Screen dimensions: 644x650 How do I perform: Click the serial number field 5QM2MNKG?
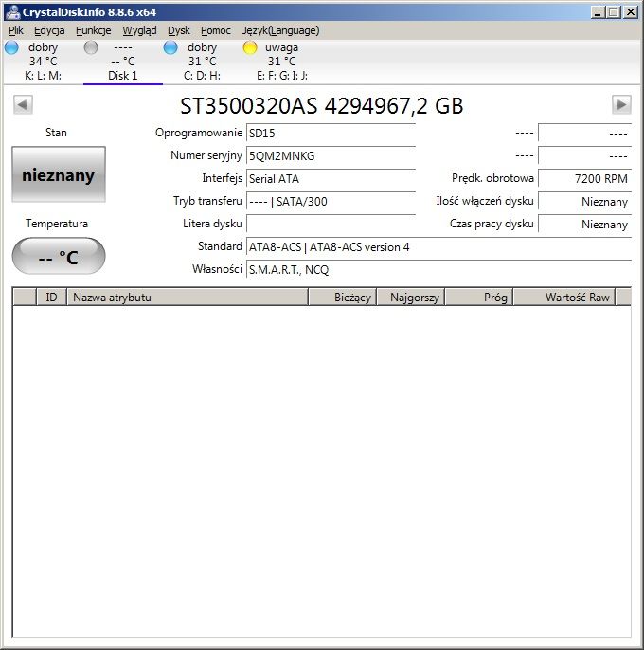pyautogui.click(x=331, y=155)
